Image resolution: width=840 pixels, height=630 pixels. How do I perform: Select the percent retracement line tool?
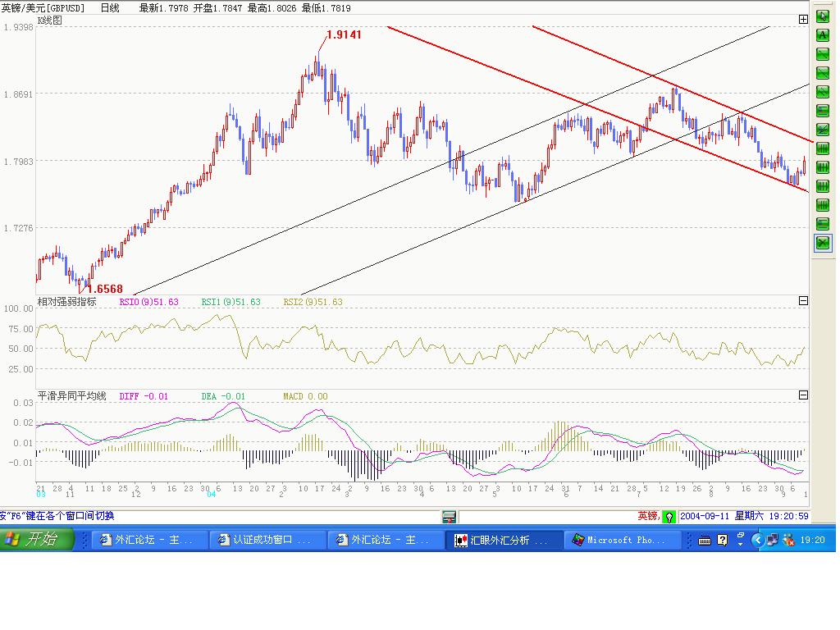pyautogui.click(x=822, y=130)
